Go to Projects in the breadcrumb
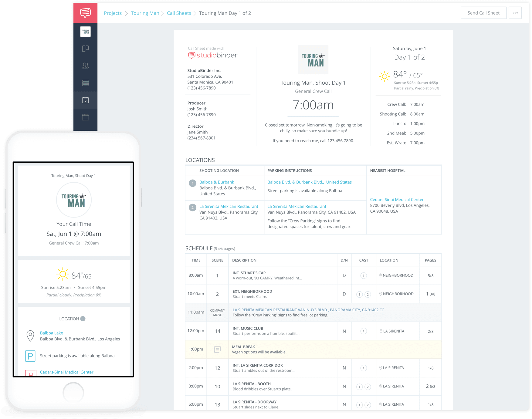The image size is (532, 419). 113,13
